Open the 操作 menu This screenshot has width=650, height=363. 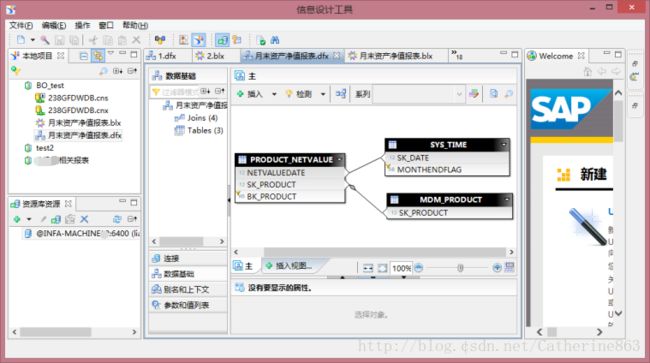click(x=82, y=25)
